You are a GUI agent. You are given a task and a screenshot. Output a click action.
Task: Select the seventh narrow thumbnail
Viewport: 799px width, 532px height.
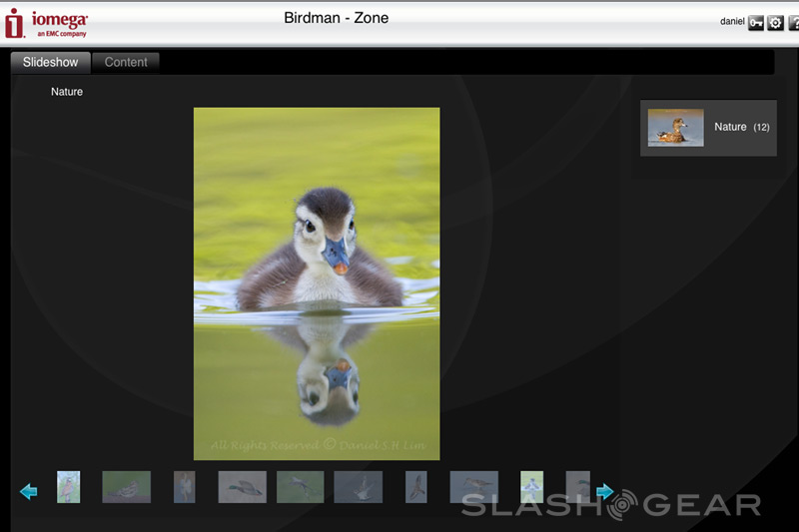point(415,487)
